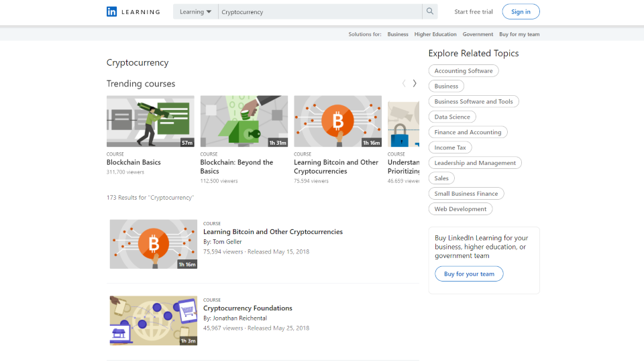Image resolution: width=644 pixels, height=362 pixels.
Task: Click Learning Bitcoin and Other Cryptocurrencies result title
Action: click(273, 232)
